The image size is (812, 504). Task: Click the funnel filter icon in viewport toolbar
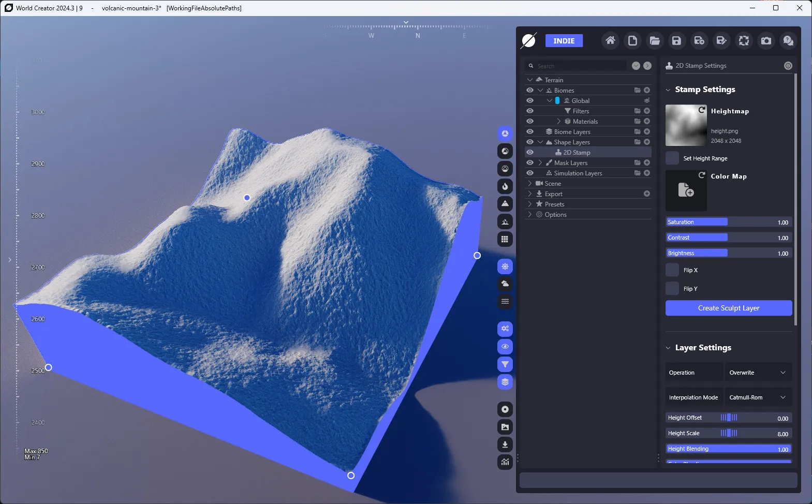tap(505, 364)
